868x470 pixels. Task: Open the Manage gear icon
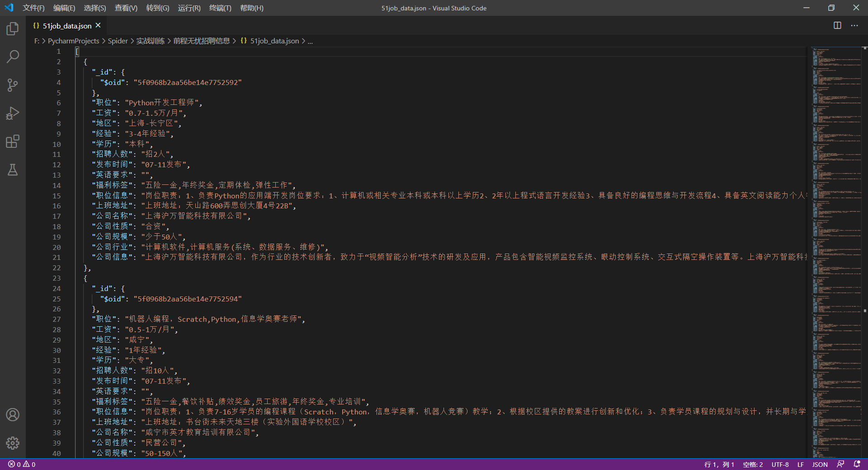point(13,443)
